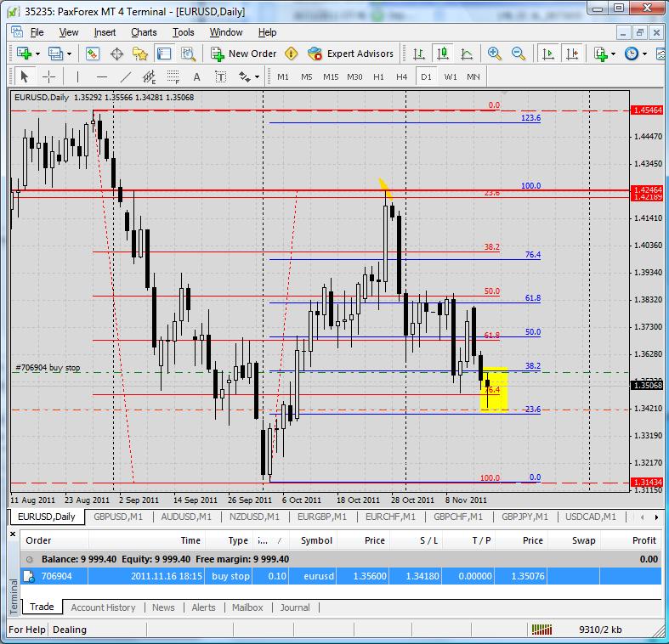Select the Crosshair tool
This screenshot has width=669, height=644.
point(48,76)
